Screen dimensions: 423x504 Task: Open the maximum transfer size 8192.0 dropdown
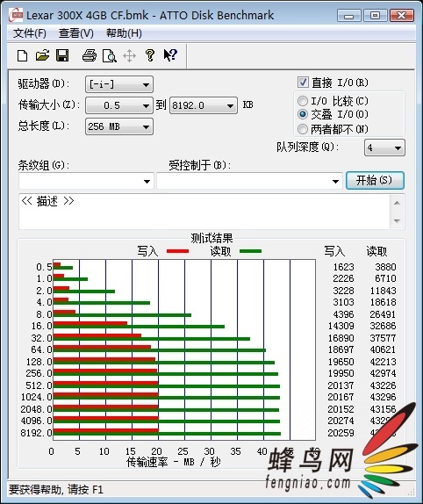pyautogui.click(x=204, y=105)
